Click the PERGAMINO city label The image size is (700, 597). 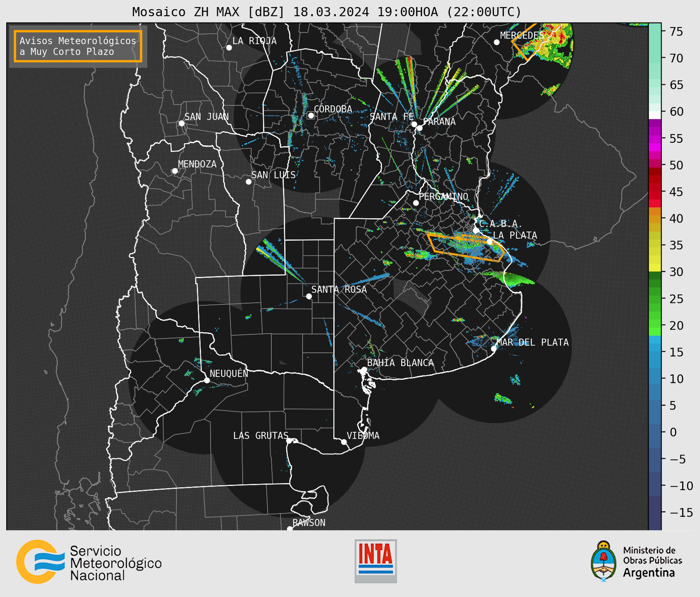click(443, 196)
